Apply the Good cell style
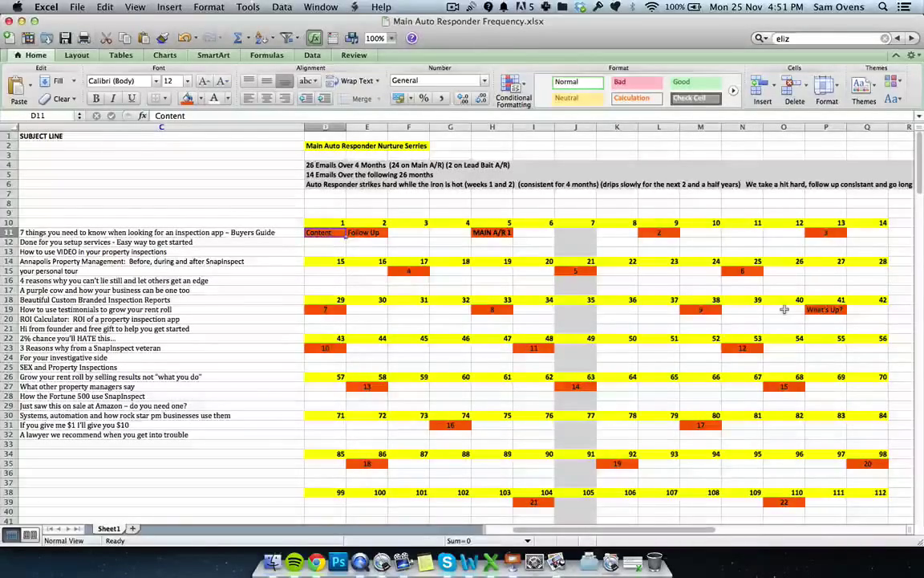 tap(695, 82)
